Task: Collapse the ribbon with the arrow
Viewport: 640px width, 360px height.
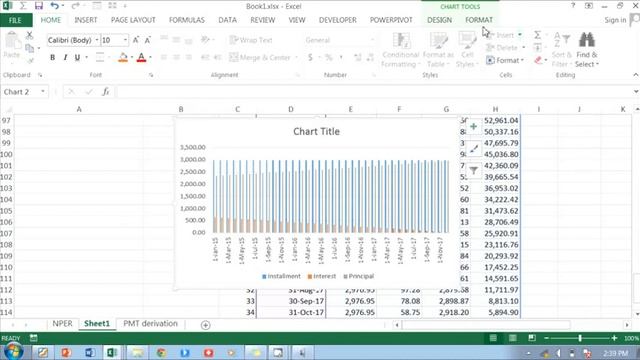Action: [636, 75]
